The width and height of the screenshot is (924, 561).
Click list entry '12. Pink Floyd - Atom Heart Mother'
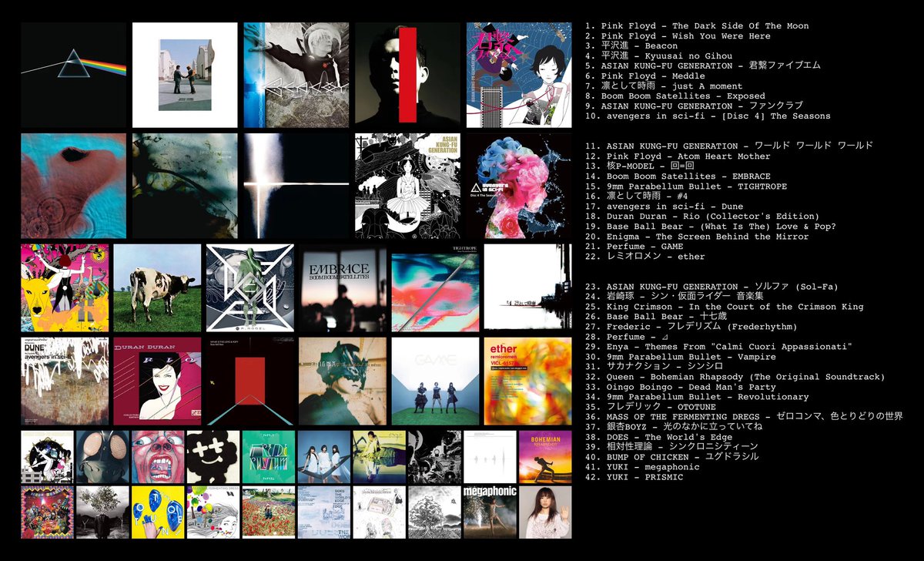678,156
